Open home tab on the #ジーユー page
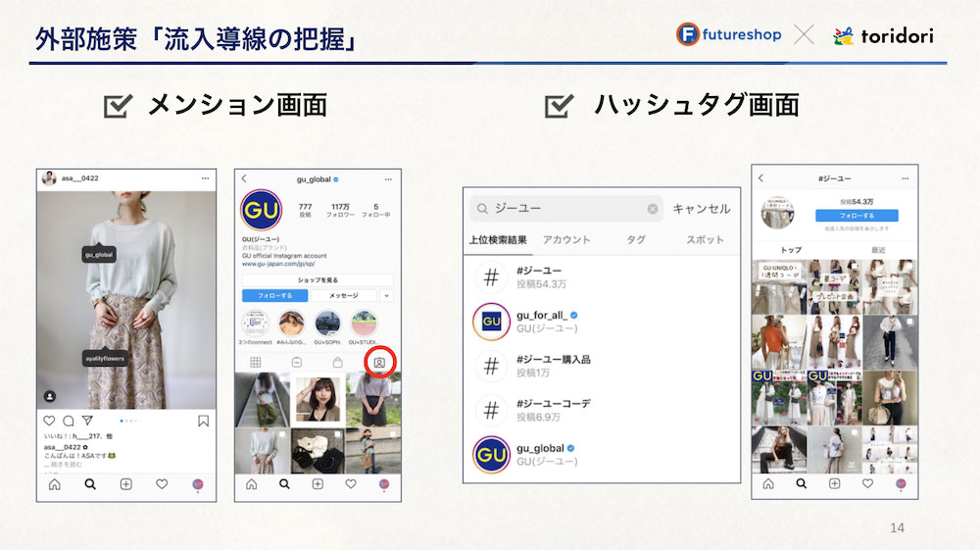 coord(768,483)
